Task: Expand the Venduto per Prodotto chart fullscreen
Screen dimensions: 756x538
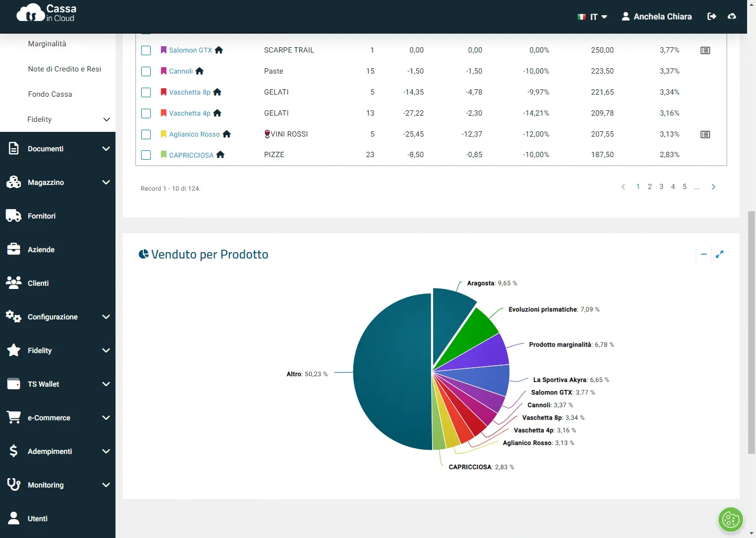Action: click(720, 254)
